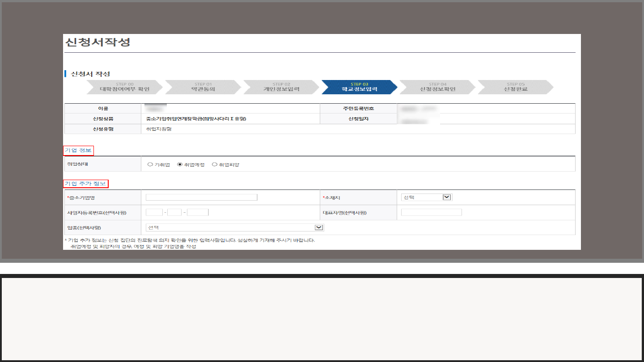Click the 중소기업취업연계장학금 product name text
644x362 pixels.
[x=196, y=119]
